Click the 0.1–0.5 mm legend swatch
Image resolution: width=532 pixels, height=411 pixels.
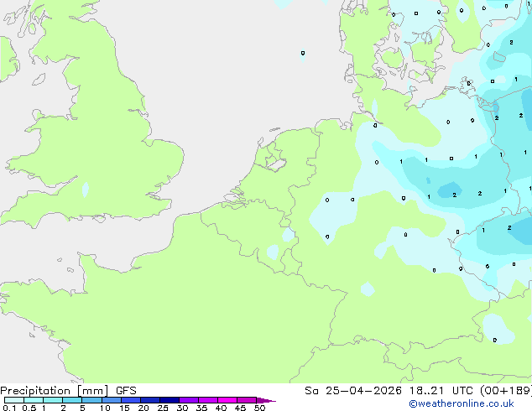[x=14, y=400]
